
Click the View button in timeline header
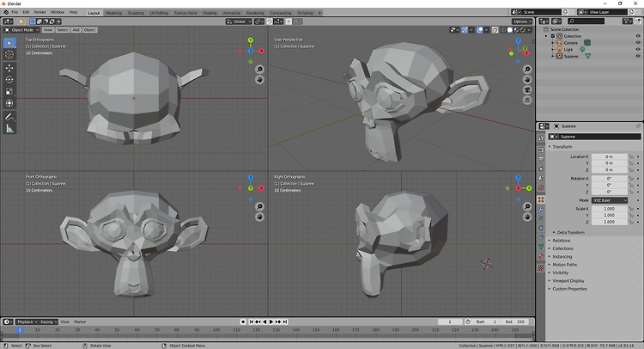point(65,321)
